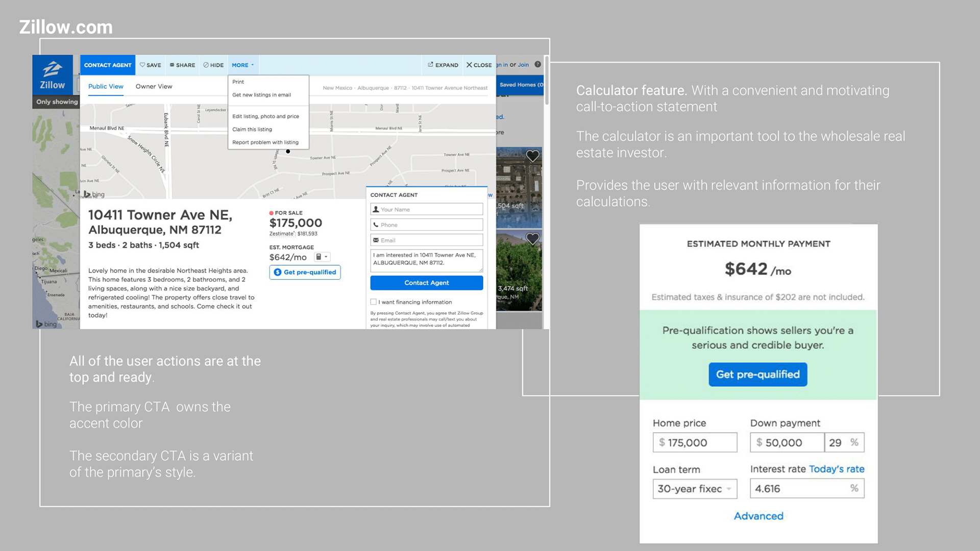Viewport: 980px width, 551px height.
Task: Click the listing panel scrollbar
Action: 547,82
